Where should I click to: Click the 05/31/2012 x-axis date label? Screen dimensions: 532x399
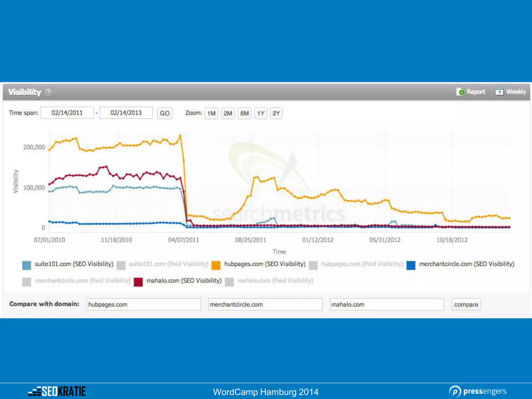tap(385, 240)
